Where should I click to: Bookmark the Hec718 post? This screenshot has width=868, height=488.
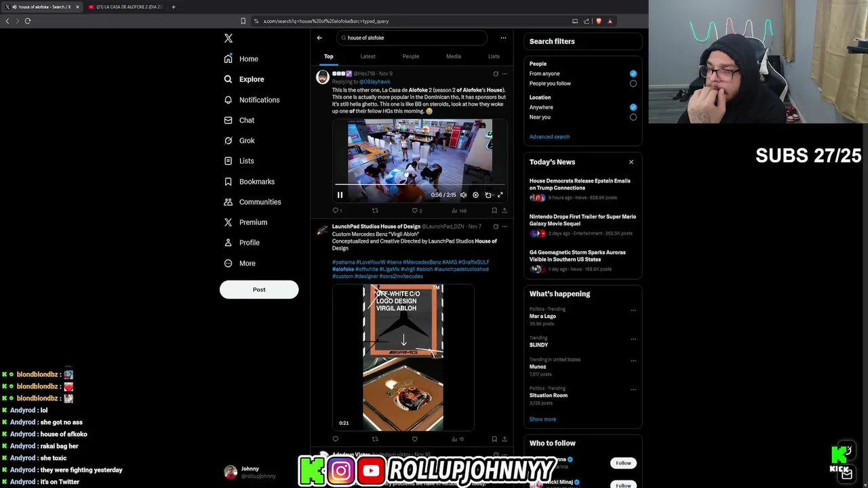(x=494, y=211)
